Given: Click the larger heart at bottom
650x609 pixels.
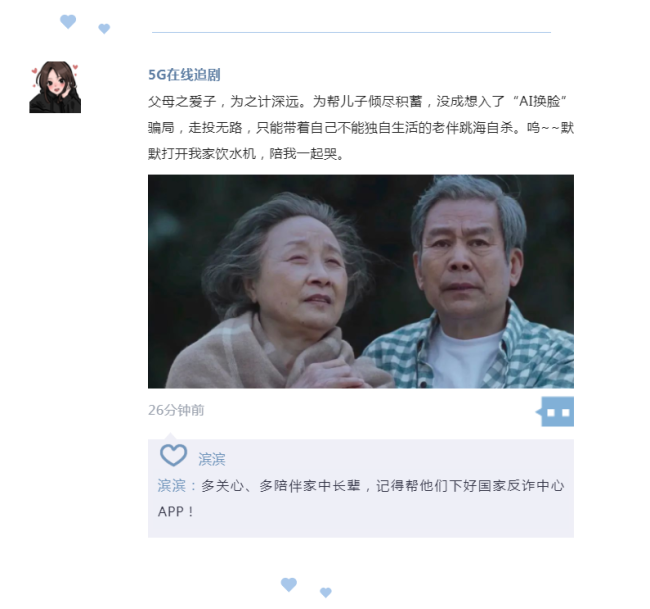Looking at the screenshot, I should [x=289, y=585].
